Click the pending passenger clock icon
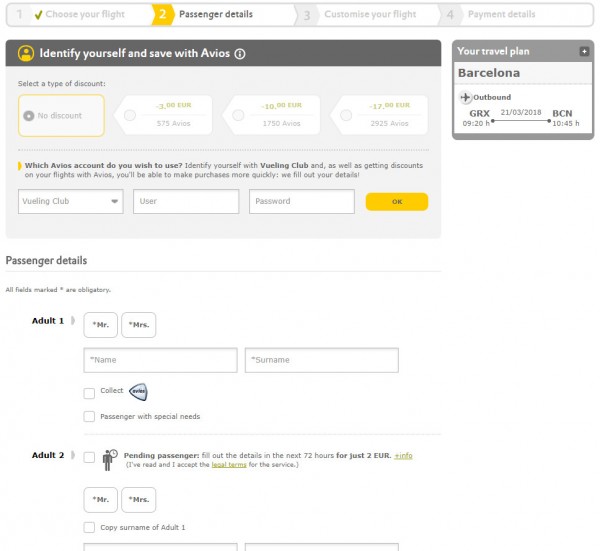 (x=109, y=460)
